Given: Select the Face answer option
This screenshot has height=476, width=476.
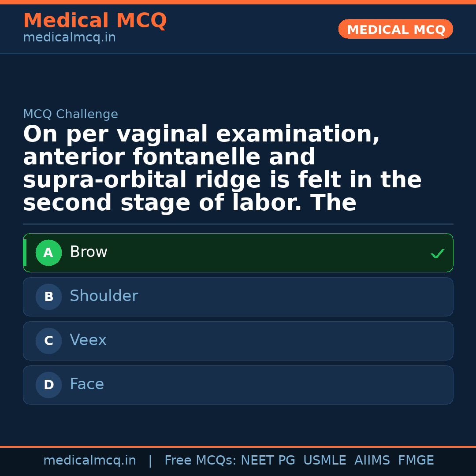Looking at the screenshot, I should pos(238,385).
